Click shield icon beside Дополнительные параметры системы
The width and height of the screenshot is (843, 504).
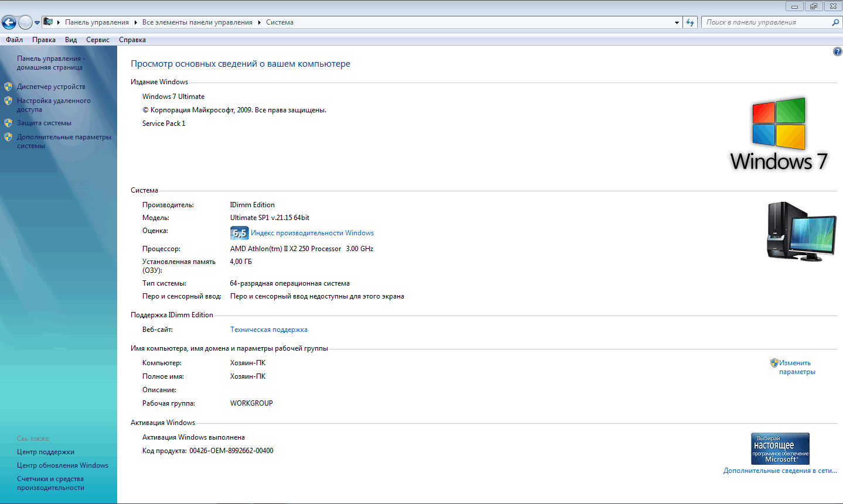coord(8,137)
